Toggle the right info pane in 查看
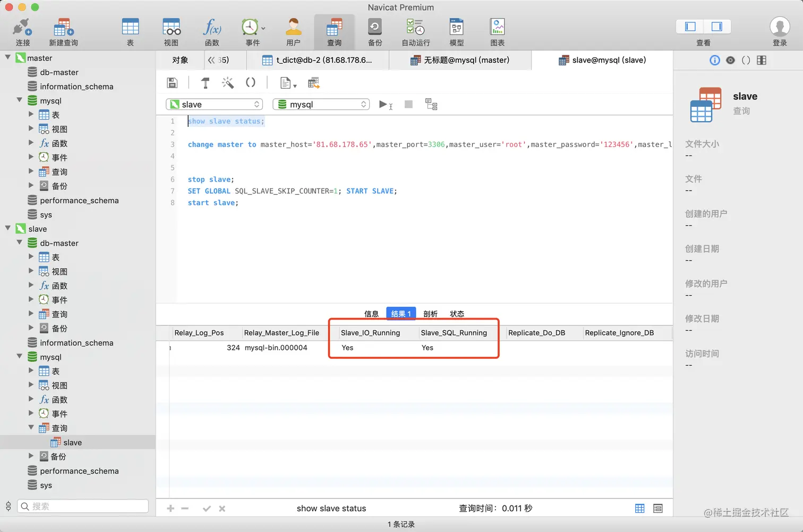This screenshot has width=803, height=532. (717, 27)
